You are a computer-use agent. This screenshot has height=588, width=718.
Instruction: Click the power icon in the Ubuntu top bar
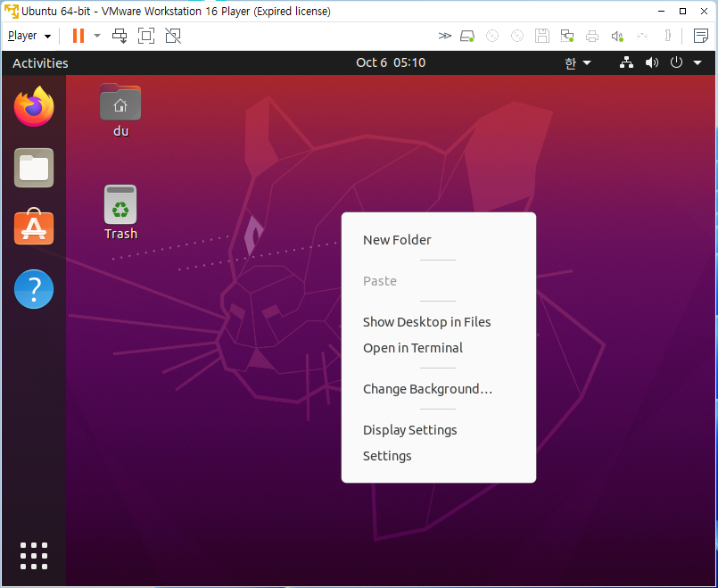pyautogui.click(x=676, y=62)
